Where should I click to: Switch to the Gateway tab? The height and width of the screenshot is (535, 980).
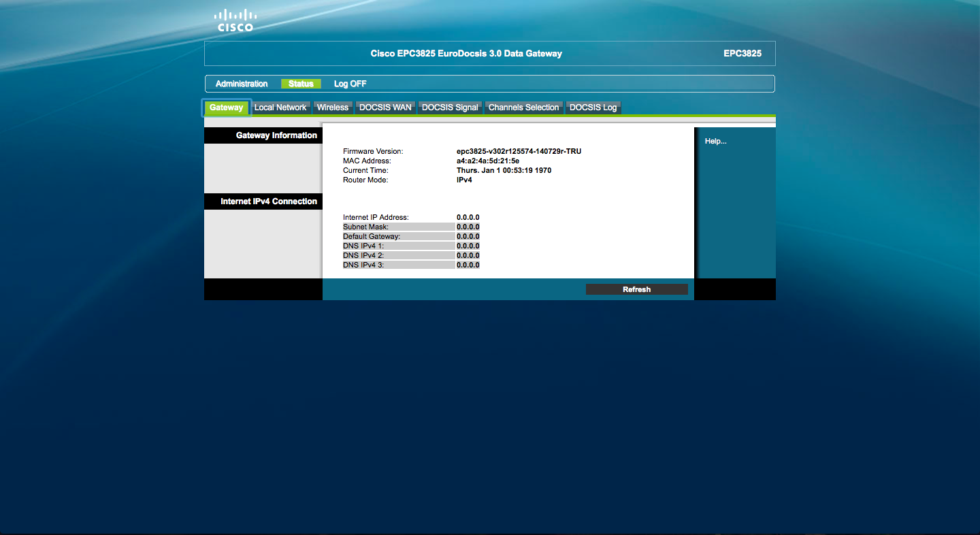(x=227, y=108)
